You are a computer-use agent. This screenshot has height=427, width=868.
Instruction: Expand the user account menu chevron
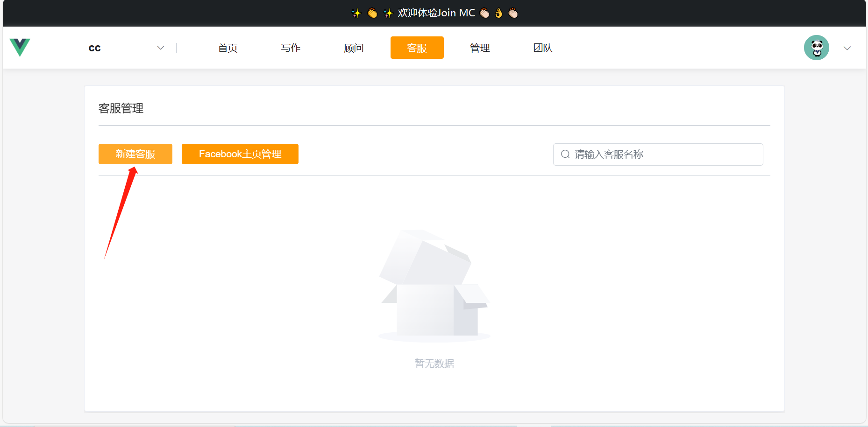(x=847, y=48)
